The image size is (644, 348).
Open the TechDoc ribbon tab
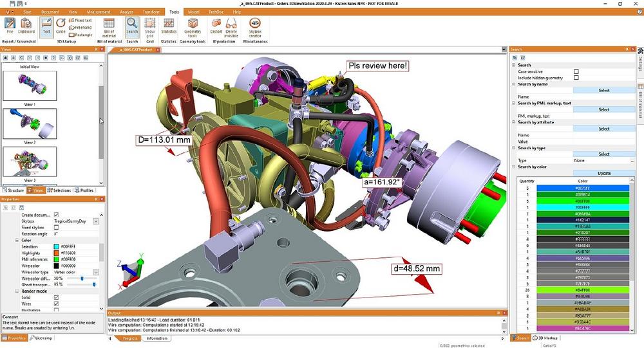(216, 12)
